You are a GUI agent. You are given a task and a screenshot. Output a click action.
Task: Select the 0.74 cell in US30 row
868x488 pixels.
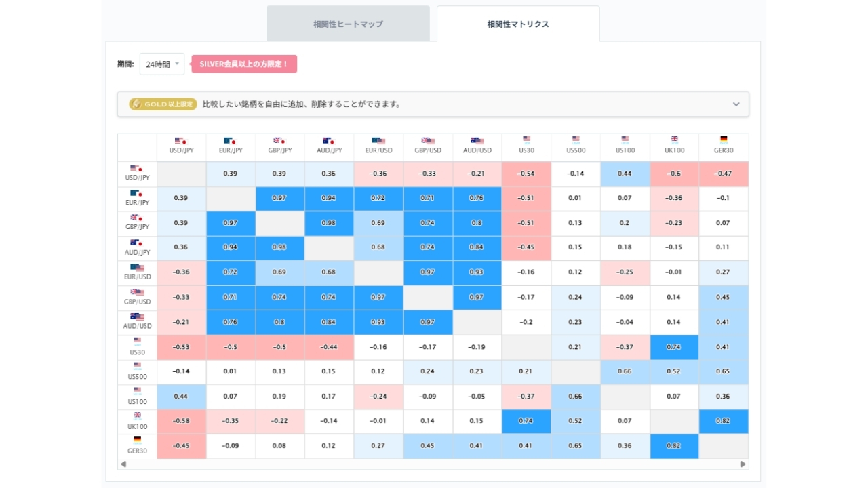[674, 347]
